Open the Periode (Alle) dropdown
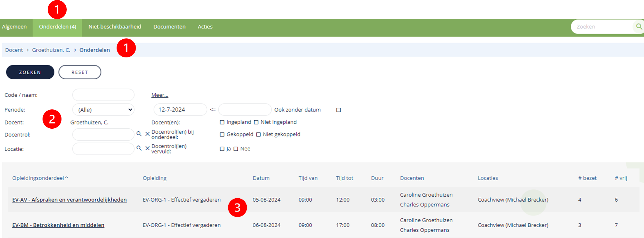644x238 pixels. tap(103, 110)
